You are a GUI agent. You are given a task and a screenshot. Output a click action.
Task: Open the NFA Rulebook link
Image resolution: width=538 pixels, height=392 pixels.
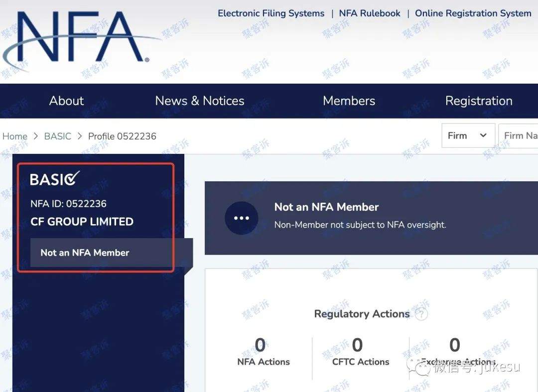pyautogui.click(x=370, y=13)
